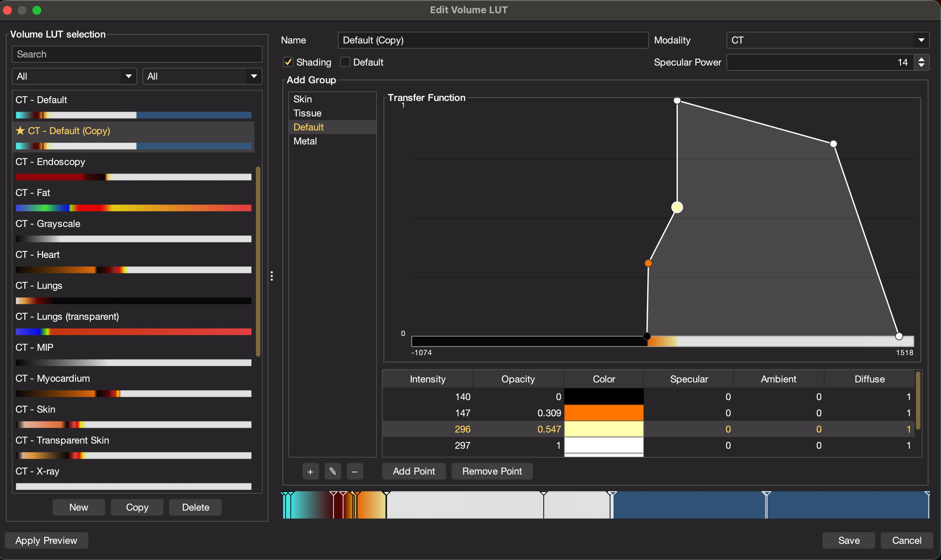Save the volume LUT

click(848, 540)
